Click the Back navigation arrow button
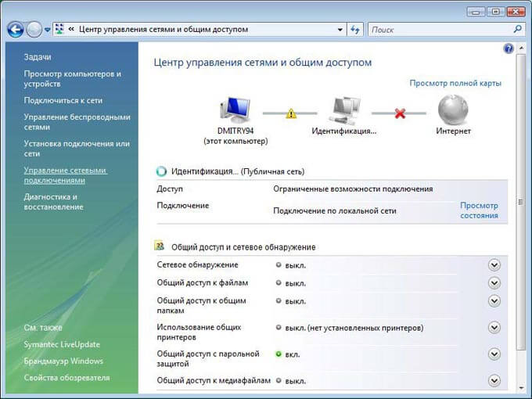Screen dimensions: 532x399 pos(16,30)
